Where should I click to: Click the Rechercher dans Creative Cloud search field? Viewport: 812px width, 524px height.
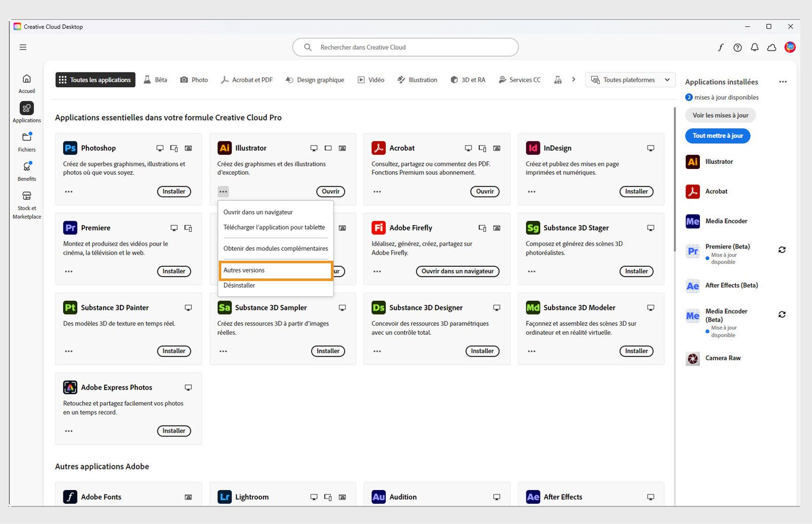(x=405, y=47)
